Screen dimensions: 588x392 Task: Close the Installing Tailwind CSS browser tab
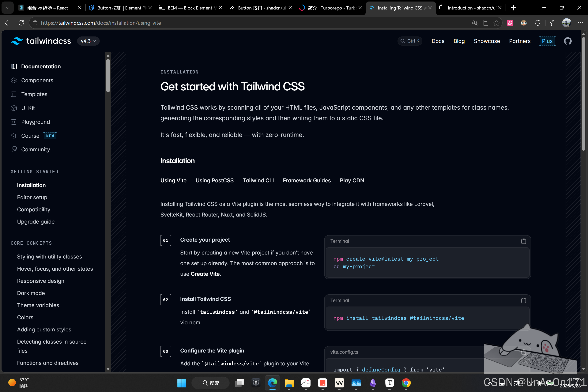pyautogui.click(x=430, y=8)
